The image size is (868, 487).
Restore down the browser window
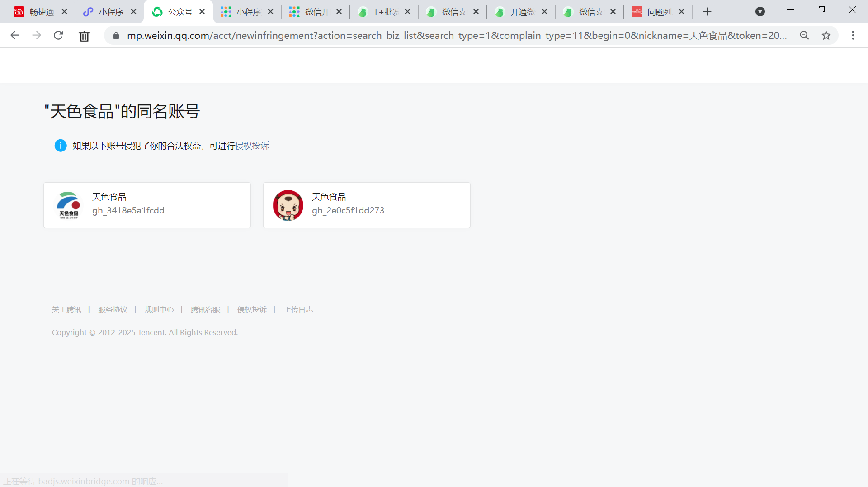point(821,10)
